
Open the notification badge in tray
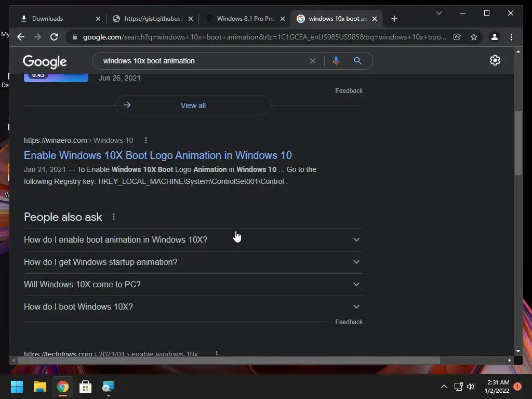point(517,387)
